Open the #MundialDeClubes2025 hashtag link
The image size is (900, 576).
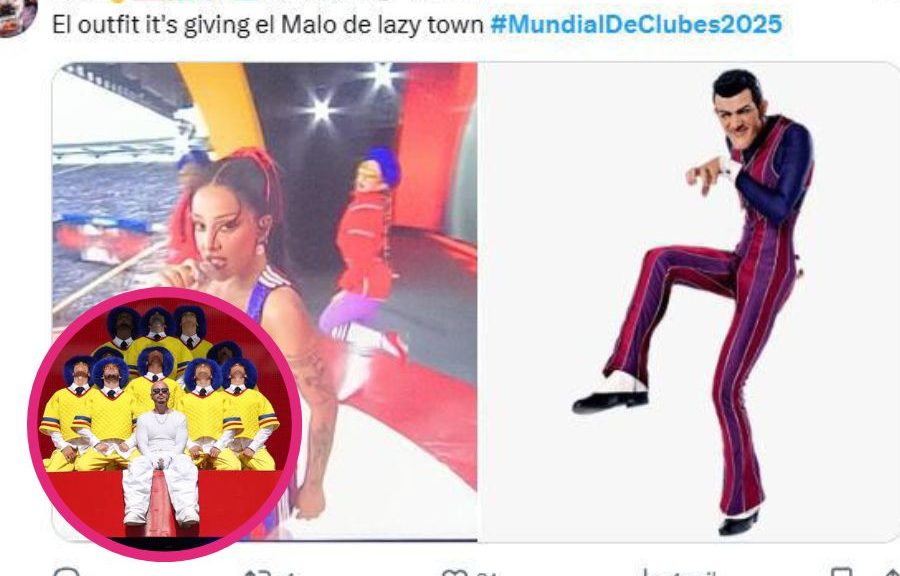tap(636, 24)
